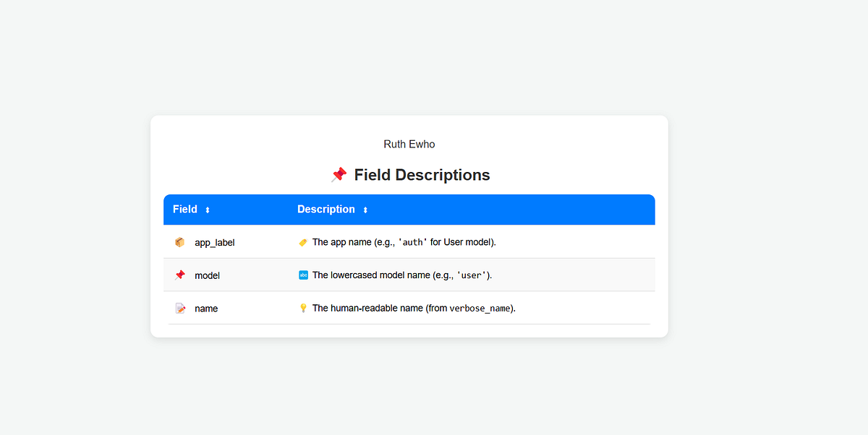Click the label tag icon in app_label's description
Viewport: 868px width, 435px height.
point(302,242)
